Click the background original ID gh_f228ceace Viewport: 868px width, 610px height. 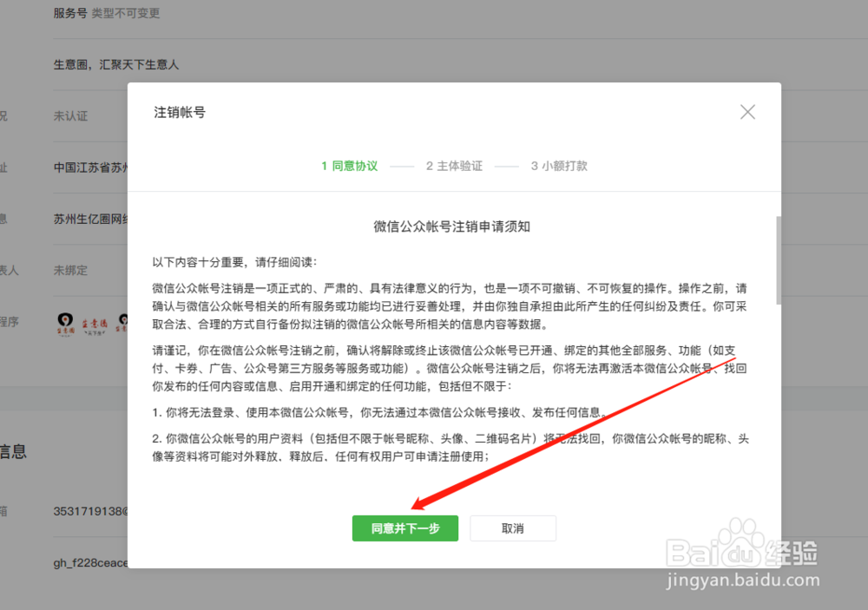pyautogui.click(x=91, y=562)
